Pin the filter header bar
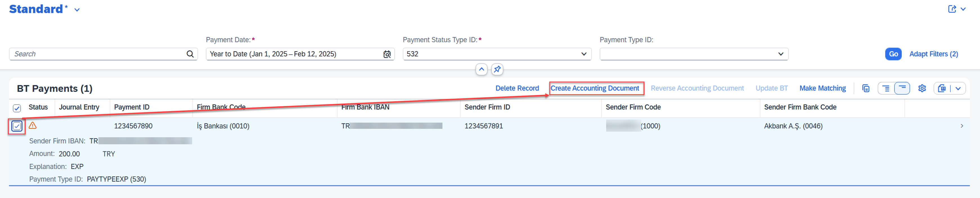 pyautogui.click(x=497, y=69)
